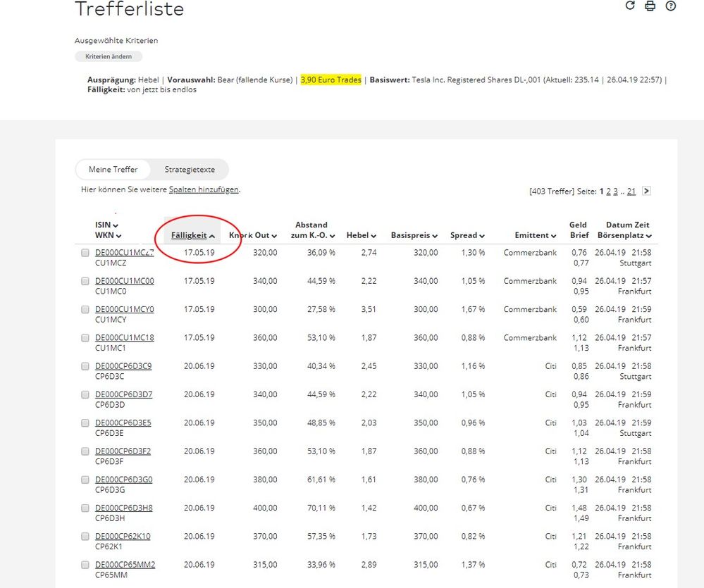Go to next page with arrow icon

pyautogui.click(x=647, y=191)
